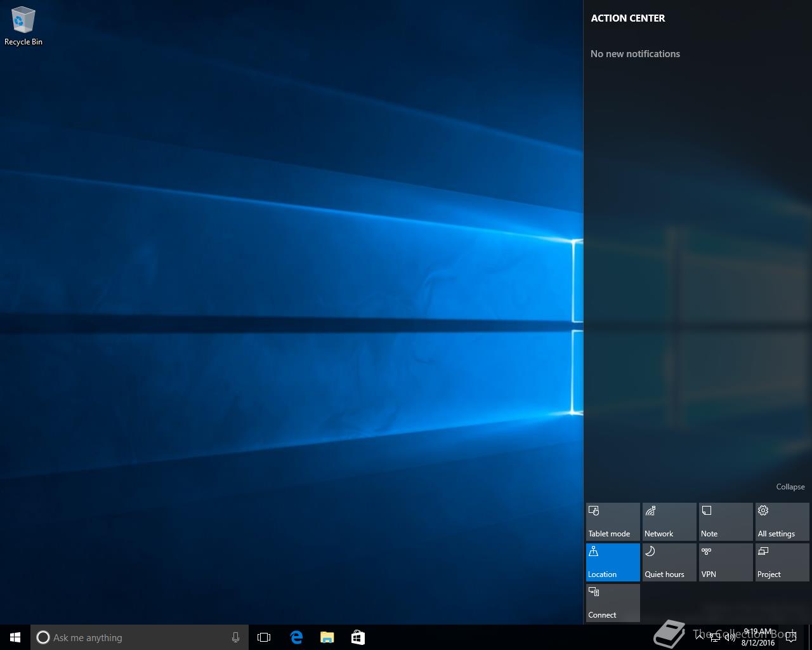Toggle Tablet mode quick action
This screenshot has width=812, height=650.
pos(613,522)
